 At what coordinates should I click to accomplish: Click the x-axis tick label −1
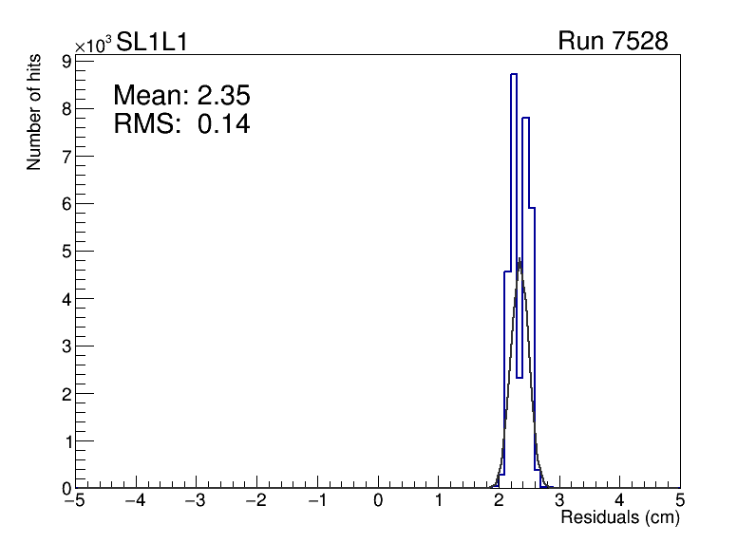pyautogui.click(x=316, y=500)
